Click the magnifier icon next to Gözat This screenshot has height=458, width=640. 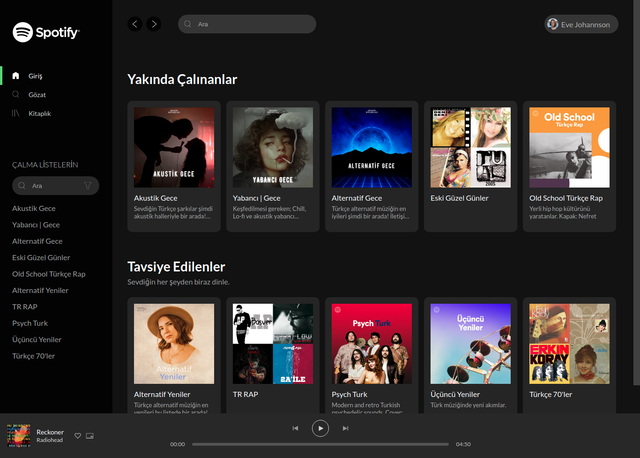16,94
